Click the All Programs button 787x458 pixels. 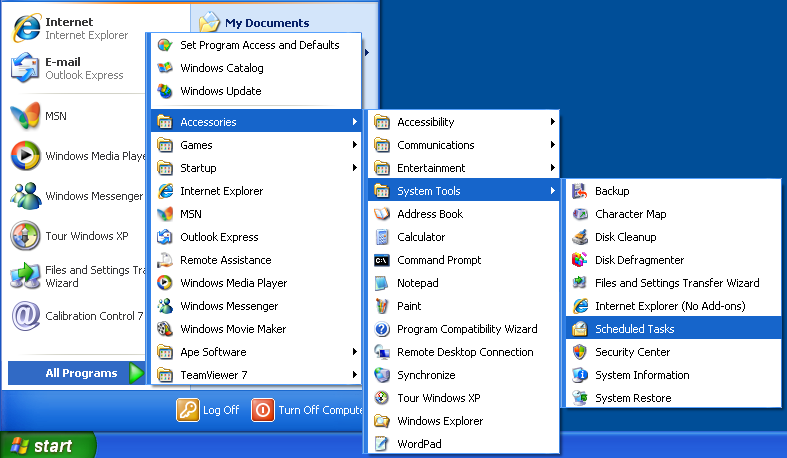click(x=76, y=373)
